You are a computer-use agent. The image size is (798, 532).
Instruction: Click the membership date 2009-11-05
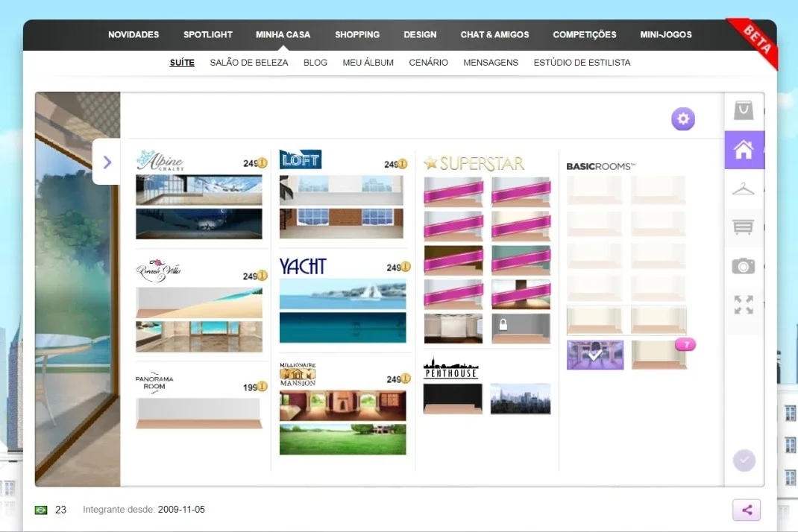tap(181, 510)
